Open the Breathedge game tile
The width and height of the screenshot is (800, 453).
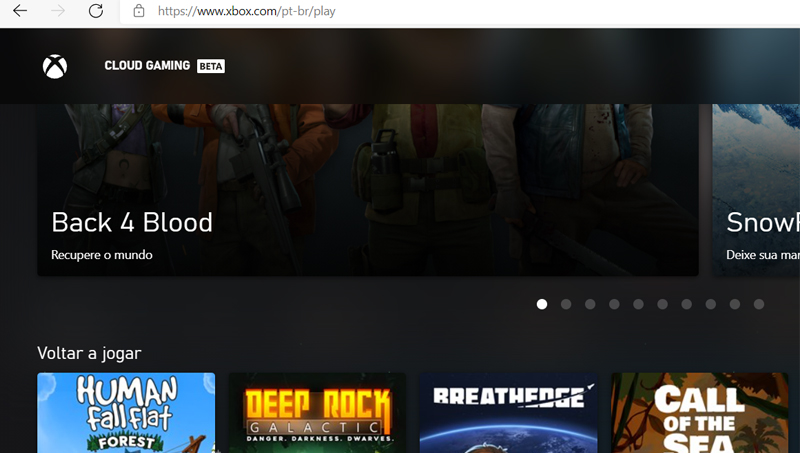pyautogui.click(x=508, y=413)
